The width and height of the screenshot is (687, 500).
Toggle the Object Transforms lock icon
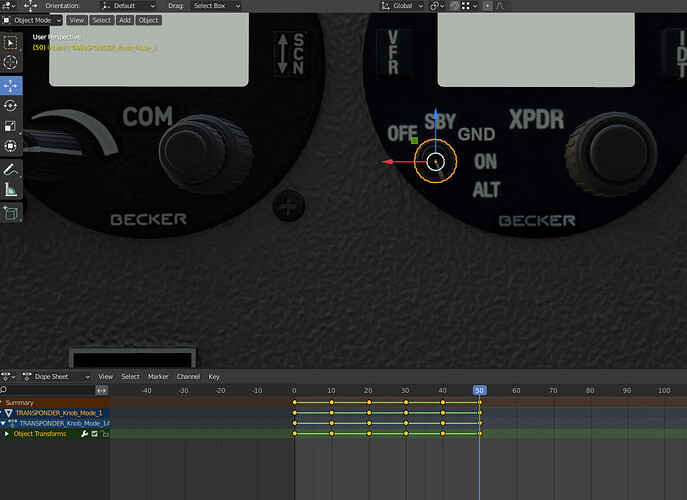pyautogui.click(x=104, y=433)
